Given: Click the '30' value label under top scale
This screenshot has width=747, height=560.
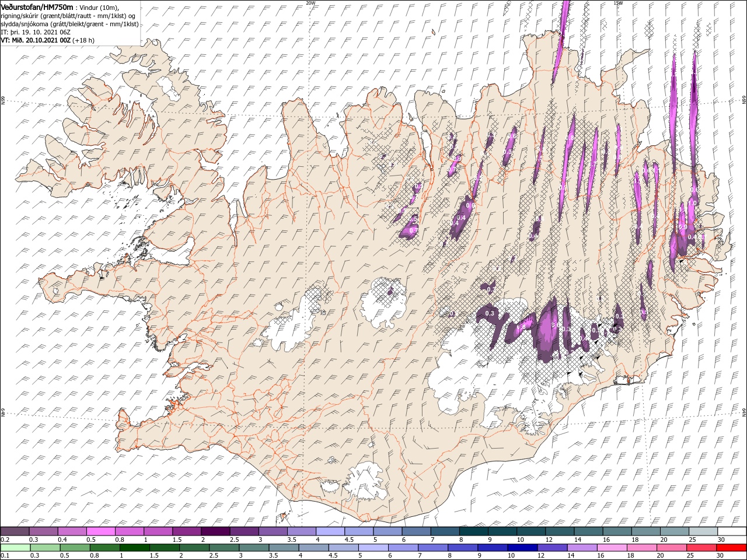Looking at the screenshot, I should point(722,540).
